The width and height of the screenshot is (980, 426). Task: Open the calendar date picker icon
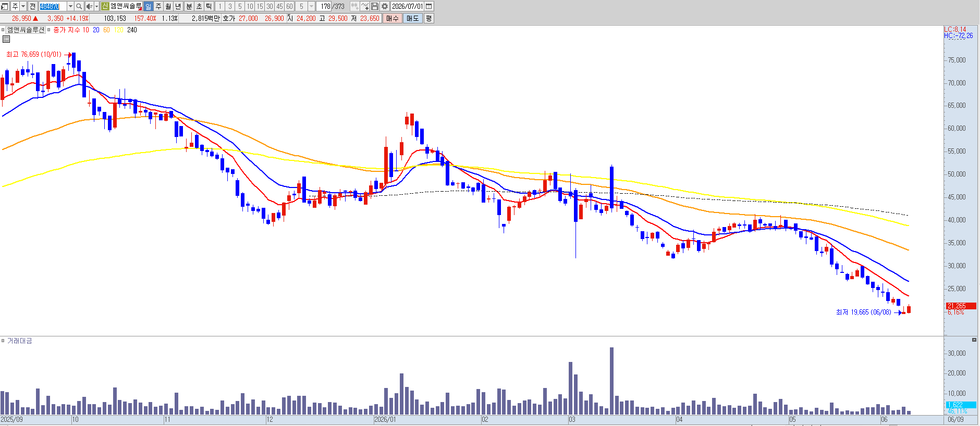[x=429, y=6]
